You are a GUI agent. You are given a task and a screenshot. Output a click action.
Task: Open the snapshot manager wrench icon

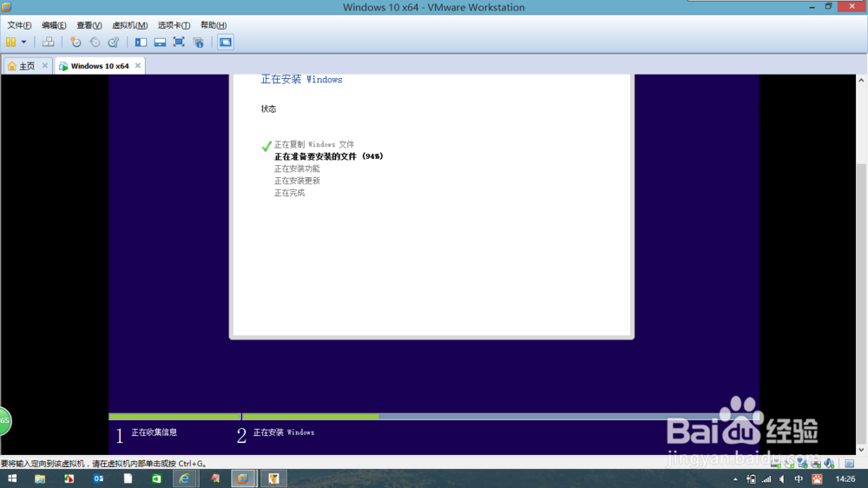(x=114, y=42)
